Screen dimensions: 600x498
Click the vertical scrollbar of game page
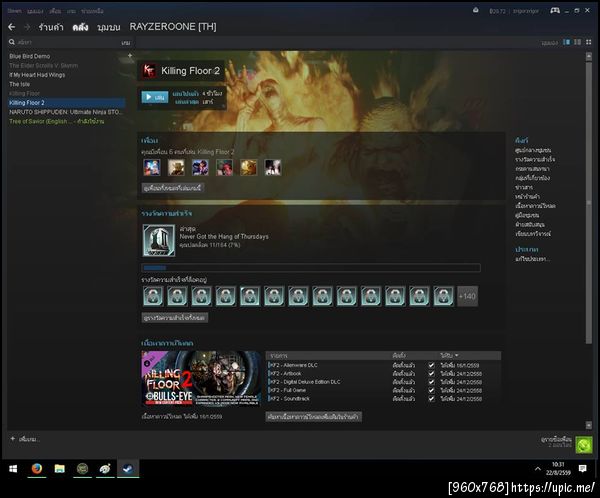(589, 202)
